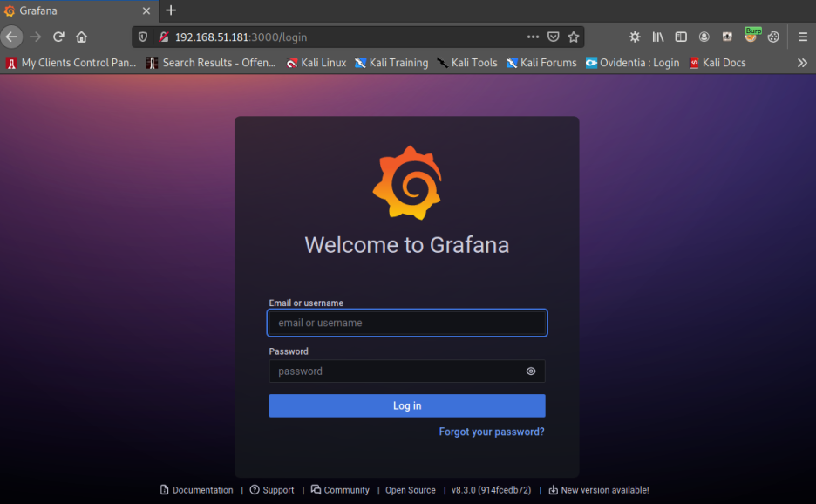
Task: Focus the Email or username field
Action: point(407,323)
